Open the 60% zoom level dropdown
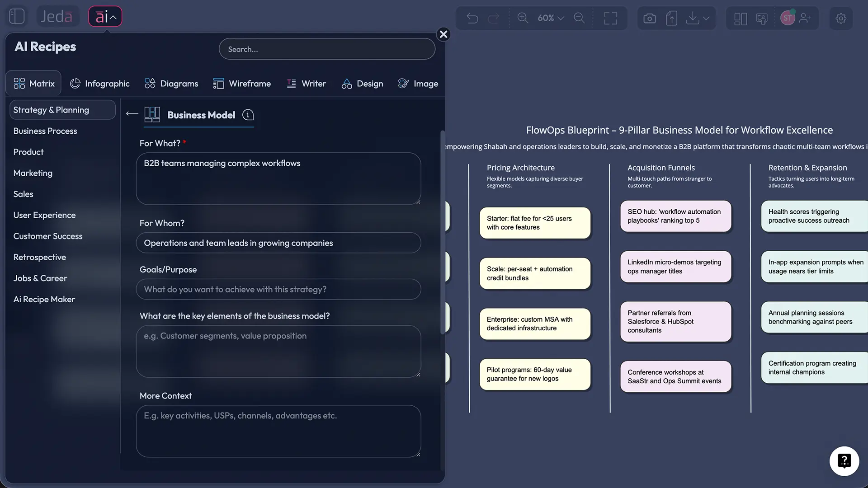 coord(550,18)
